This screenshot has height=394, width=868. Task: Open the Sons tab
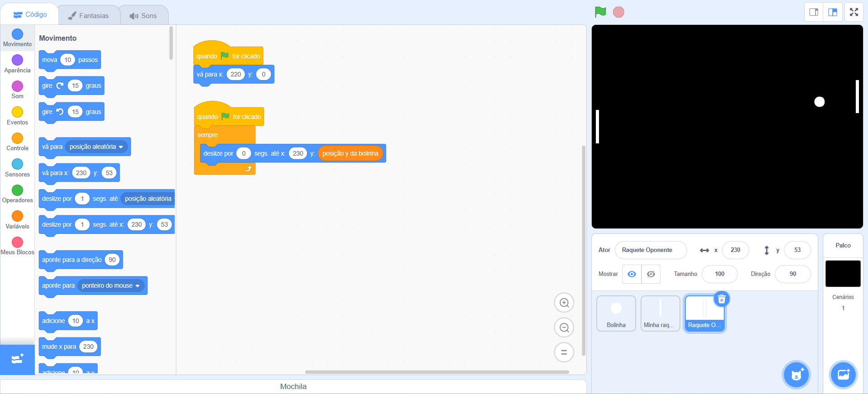pos(144,15)
